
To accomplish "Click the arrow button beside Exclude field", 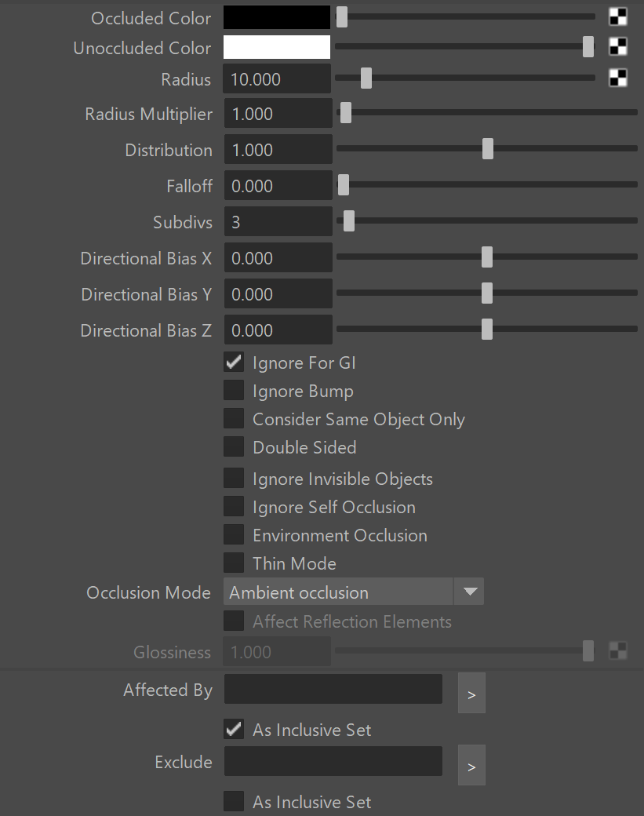I will coord(471,765).
